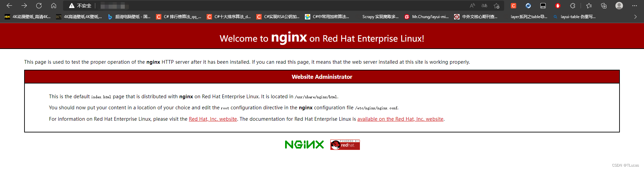The image size is (644, 170).
Task: Click the /usr/share/nginx/html path text
Action: pyautogui.click(x=316, y=97)
